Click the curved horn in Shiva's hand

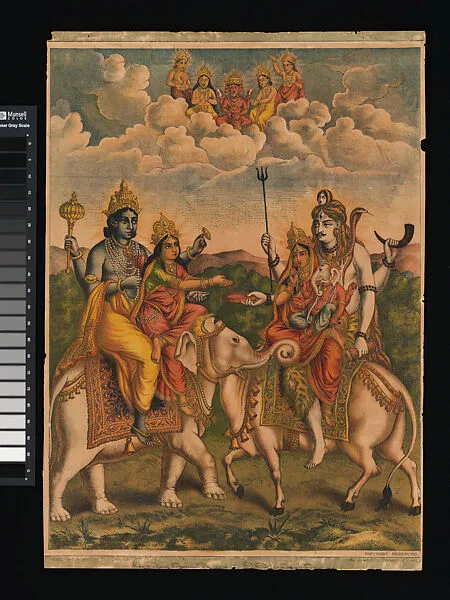(x=395, y=233)
